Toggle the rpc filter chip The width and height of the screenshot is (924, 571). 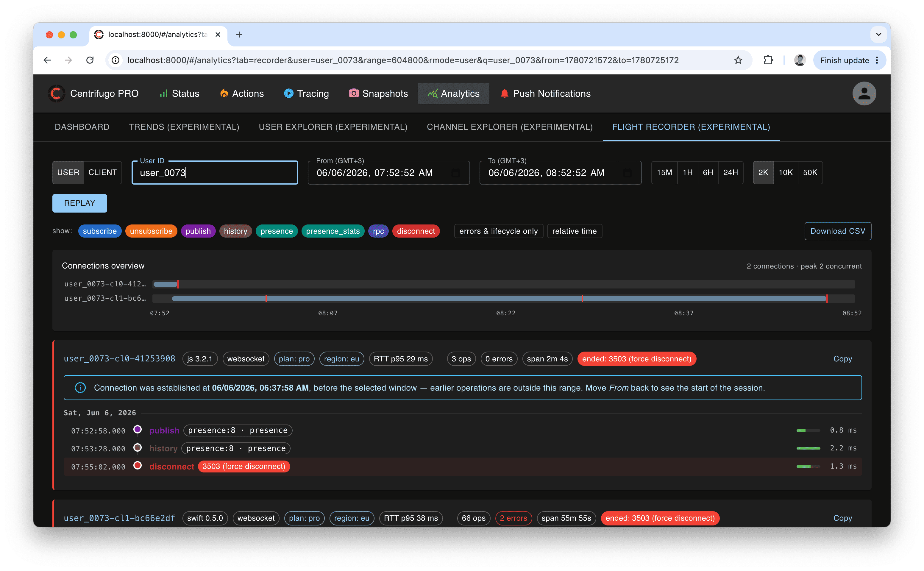click(378, 231)
